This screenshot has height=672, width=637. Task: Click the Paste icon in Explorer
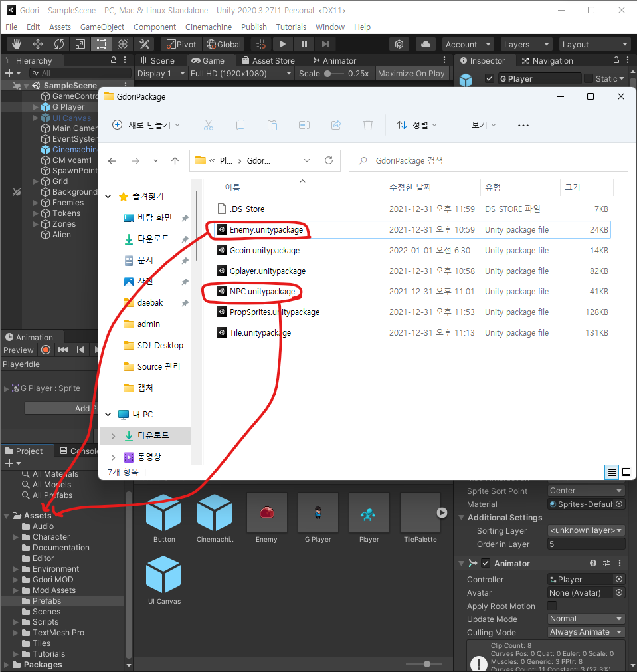point(272,125)
